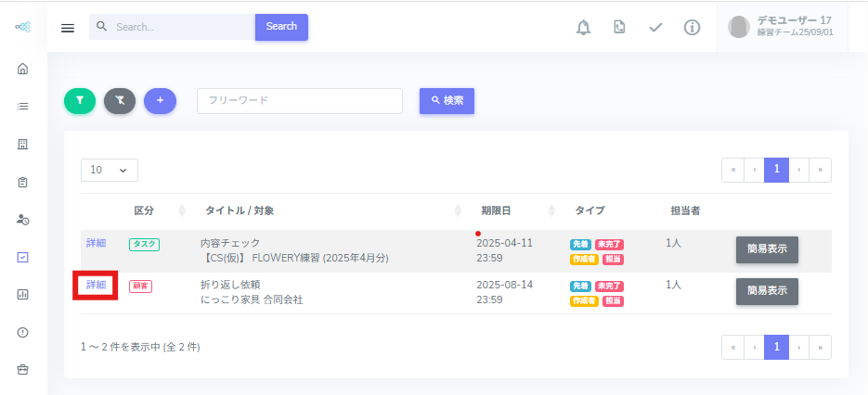
Task: Open the hamburger menu toggle
Action: [68, 28]
